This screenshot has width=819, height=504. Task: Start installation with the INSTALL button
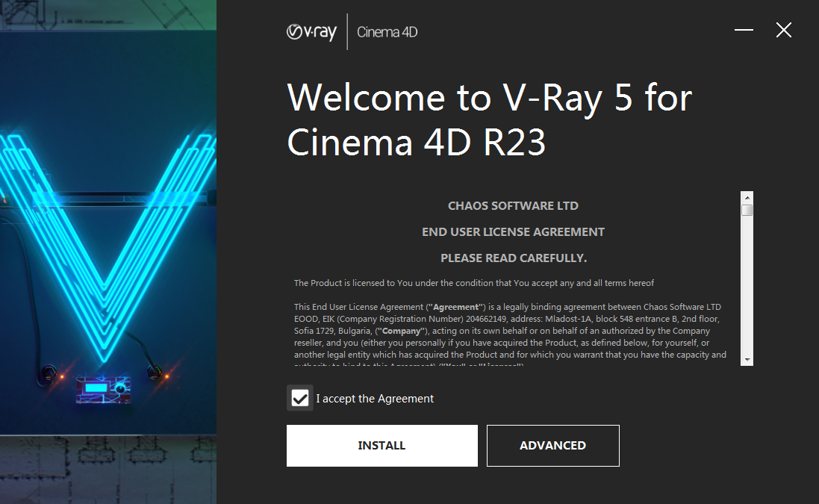tap(382, 446)
